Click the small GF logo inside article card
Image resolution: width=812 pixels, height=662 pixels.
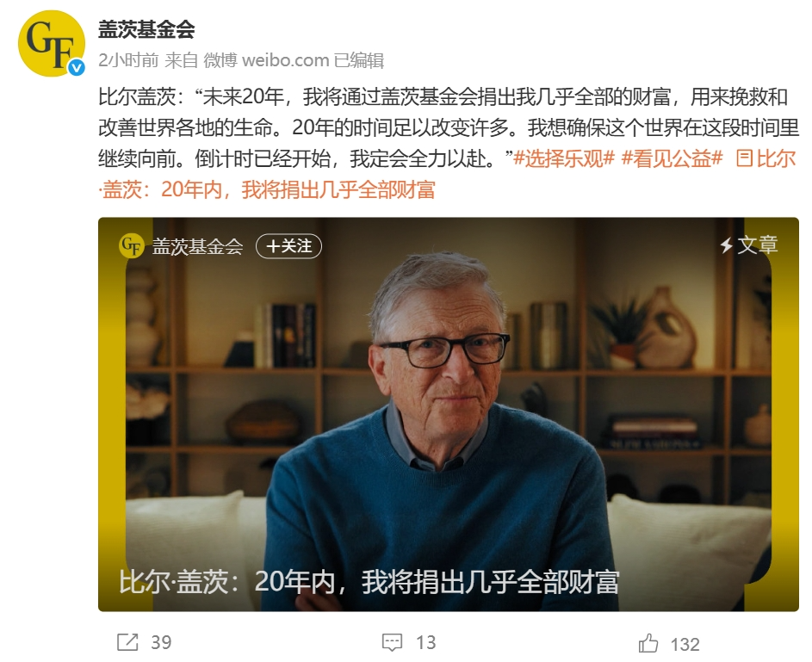tap(131, 246)
